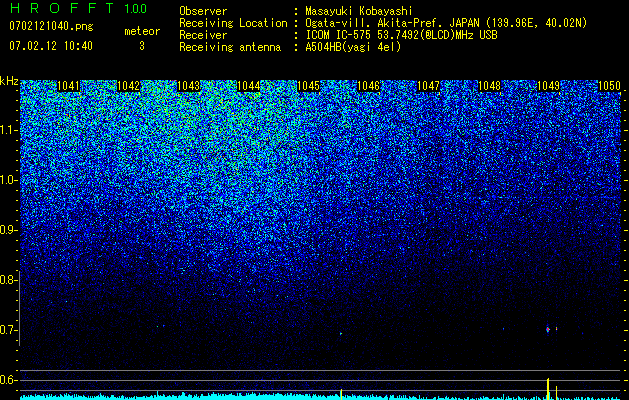Select the file name 0702121040.png
This screenshot has width=629, height=400.
click(x=51, y=26)
